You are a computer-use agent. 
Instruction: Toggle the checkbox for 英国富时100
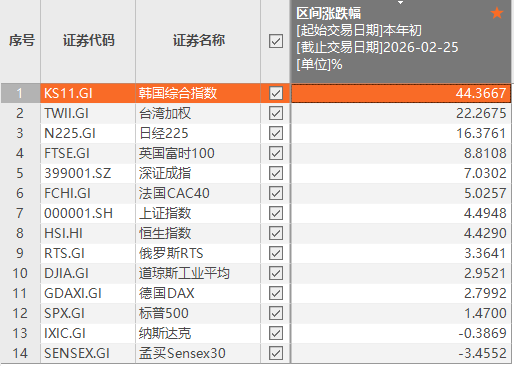(276, 153)
